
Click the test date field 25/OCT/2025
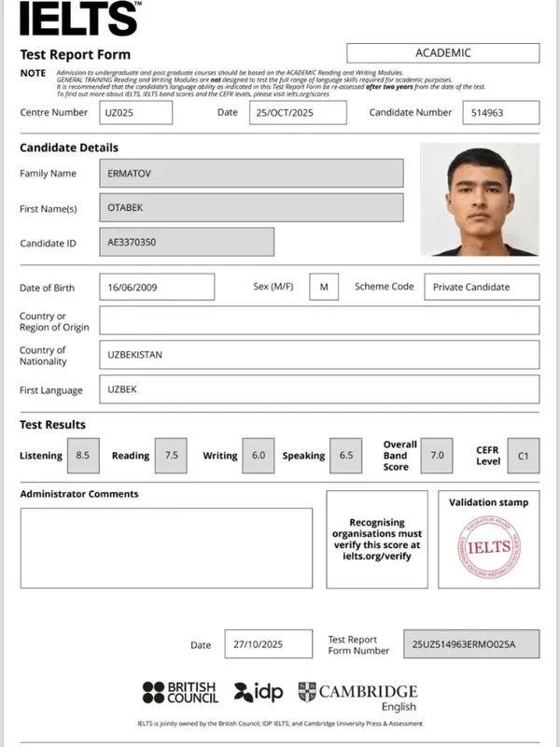coord(298,113)
